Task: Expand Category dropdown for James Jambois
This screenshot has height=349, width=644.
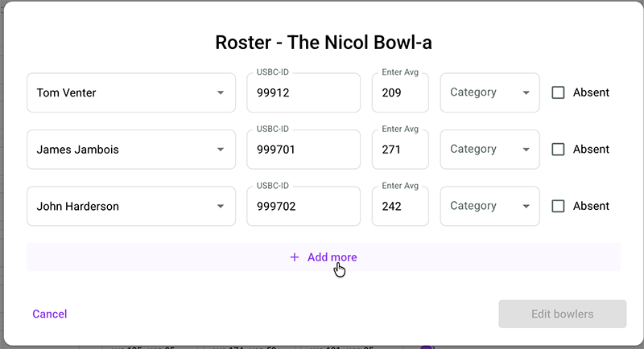Action: click(489, 150)
